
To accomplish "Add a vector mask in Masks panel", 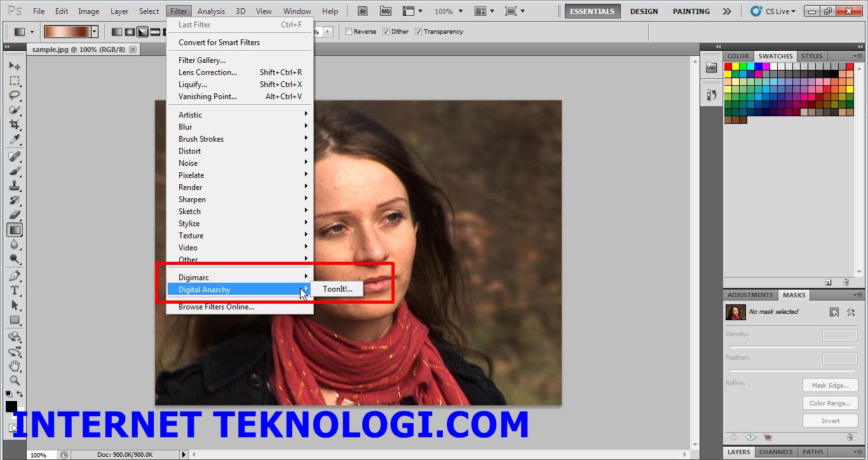I will pyautogui.click(x=851, y=312).
